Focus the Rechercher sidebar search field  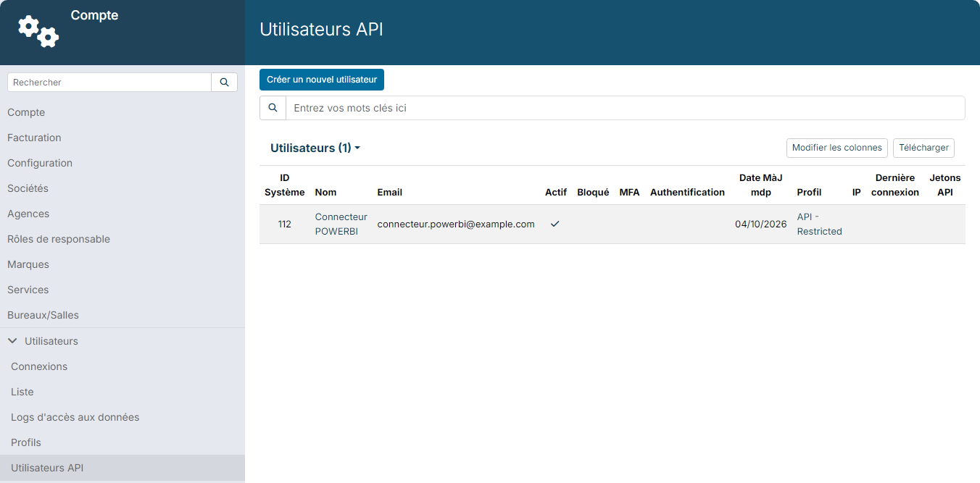click(x=109, y=83)
